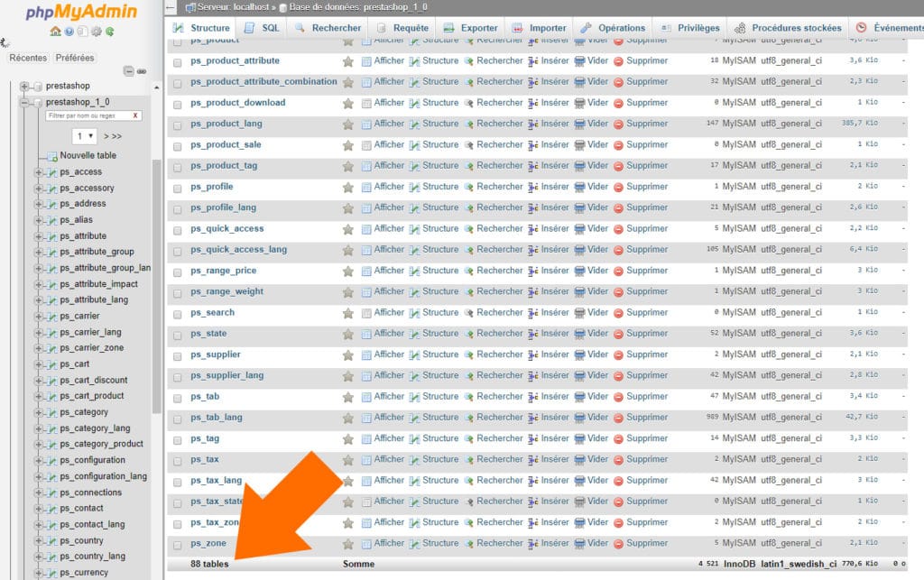Screen dimensions: 924x580
Task: Collapse navigation panel arrow button
Action: (x=171, y=7)
